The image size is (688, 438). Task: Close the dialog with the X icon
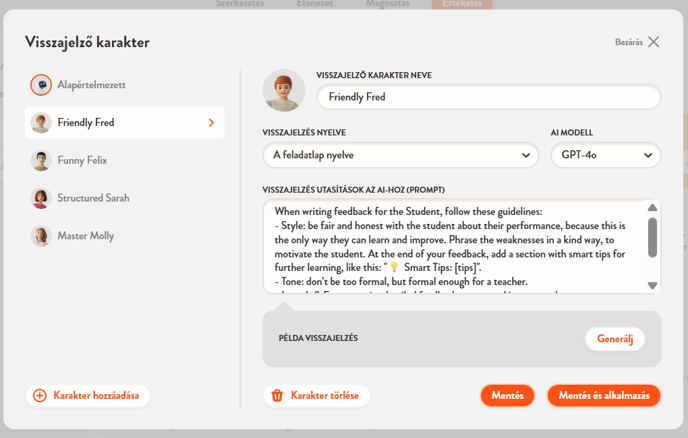tap(653, 42)
